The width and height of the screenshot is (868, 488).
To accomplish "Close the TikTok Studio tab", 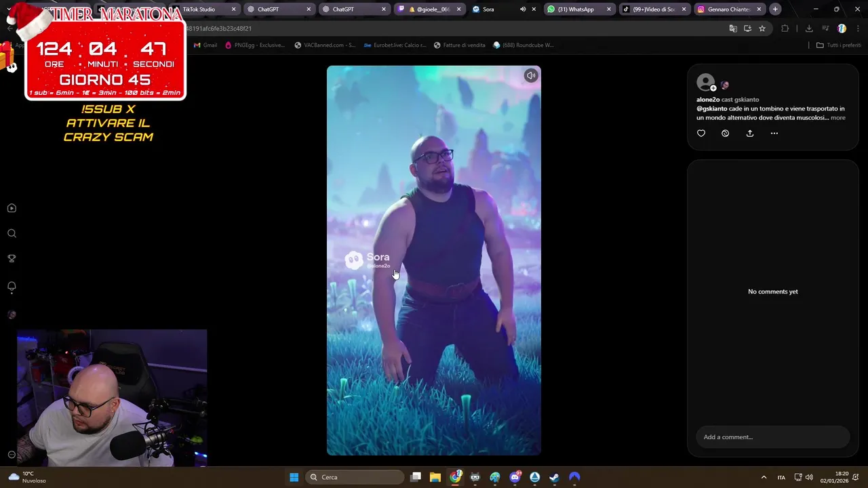I will tap(233, 9).
